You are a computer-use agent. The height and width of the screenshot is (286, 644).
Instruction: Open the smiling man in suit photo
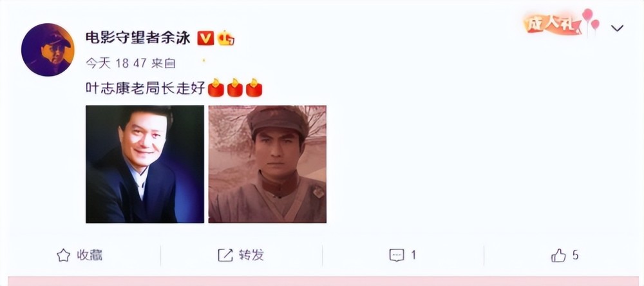tap(144, 164)
